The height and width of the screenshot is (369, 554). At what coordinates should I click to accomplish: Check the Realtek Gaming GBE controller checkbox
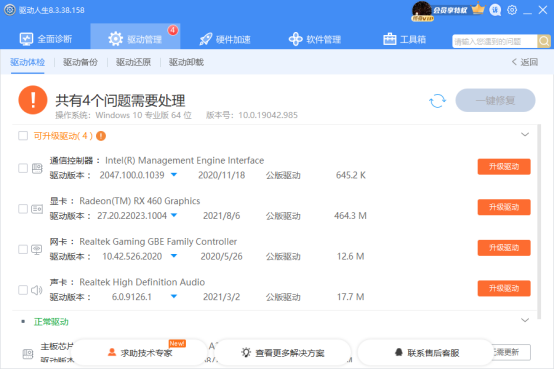pos(23,250)
